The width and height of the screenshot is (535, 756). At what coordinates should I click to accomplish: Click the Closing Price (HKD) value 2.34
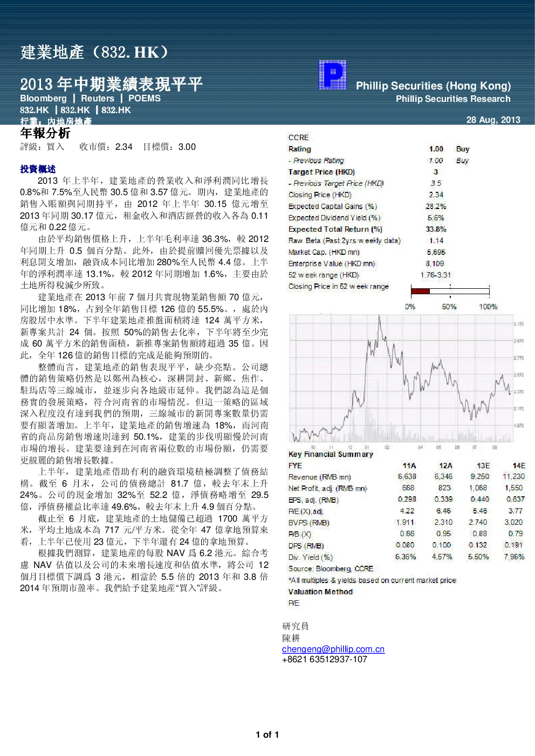(x=436, y=195)
